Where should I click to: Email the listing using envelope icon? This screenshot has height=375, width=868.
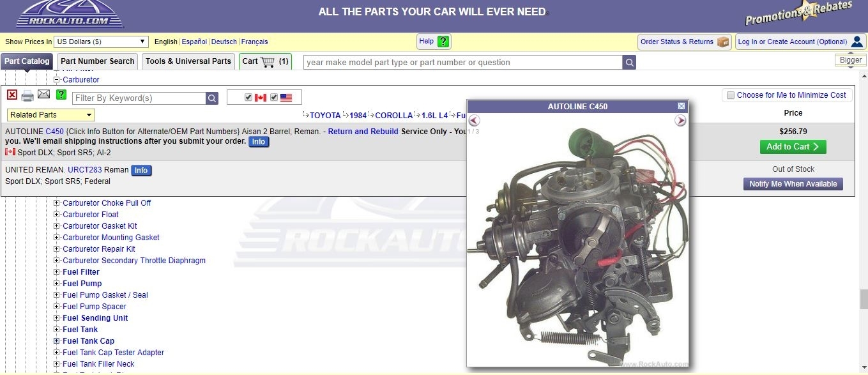tap(43, 95)
